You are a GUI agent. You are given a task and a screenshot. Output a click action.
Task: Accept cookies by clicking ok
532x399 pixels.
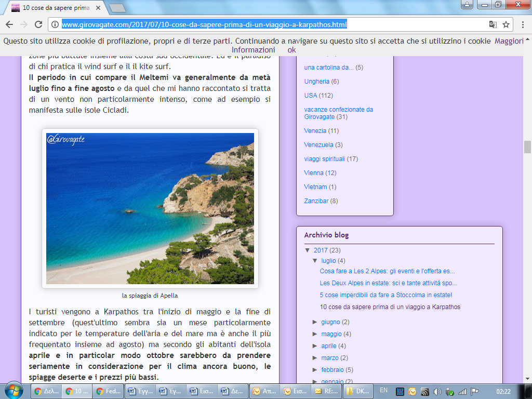pyautogui.click(x=292, y=50)
